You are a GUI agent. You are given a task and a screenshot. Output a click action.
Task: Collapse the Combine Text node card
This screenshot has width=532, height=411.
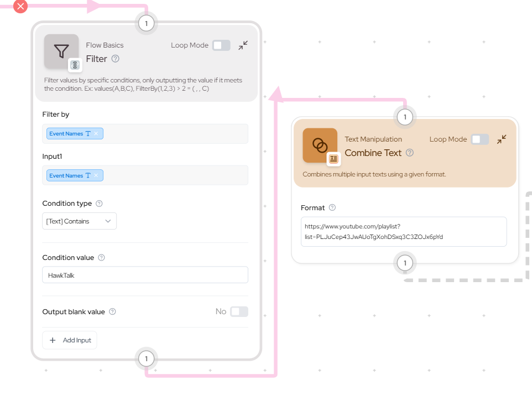tap(502, 139)
